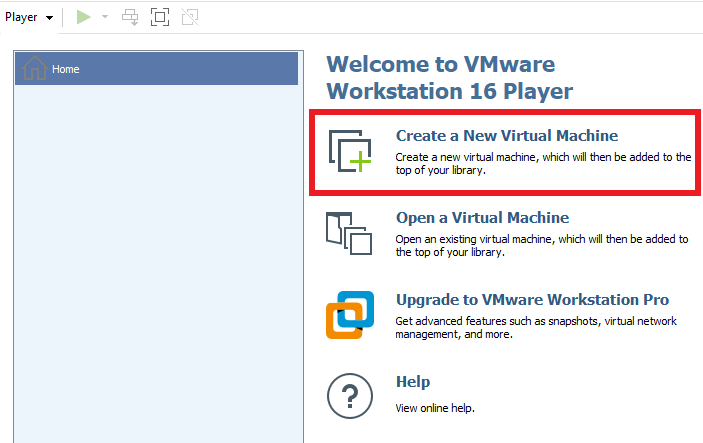Click the Send Ctrl+Alt+Del toolbar icon

point(130,17)
